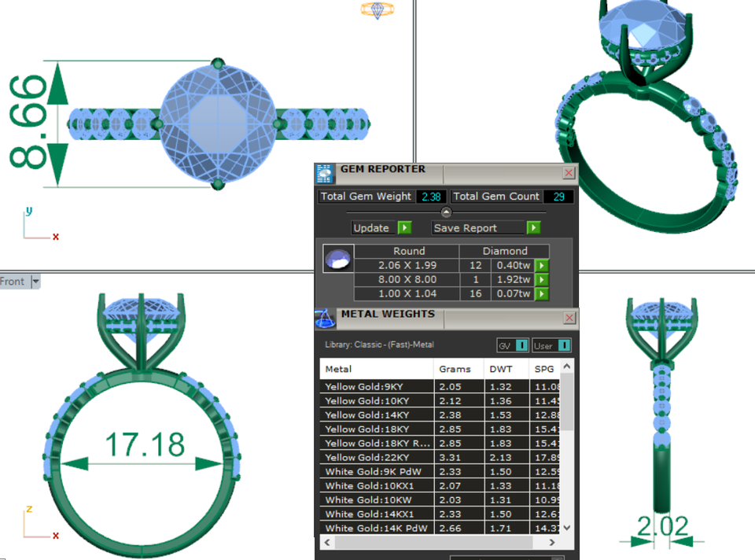
Task: Click the Library: Classic - (Fast)-Metal label
Action: point(379,344)
